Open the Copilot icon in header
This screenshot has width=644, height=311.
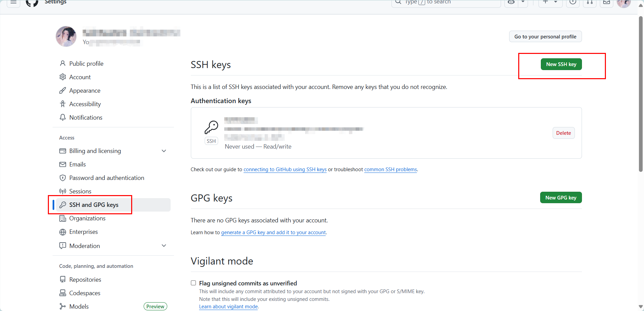[511, 2]
